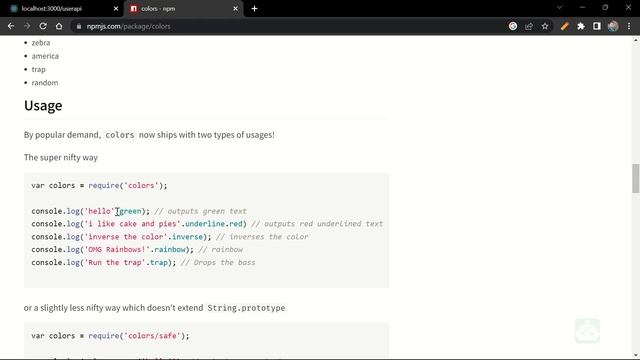
Task: Open the browser home page
Action: tap(59, 26)
